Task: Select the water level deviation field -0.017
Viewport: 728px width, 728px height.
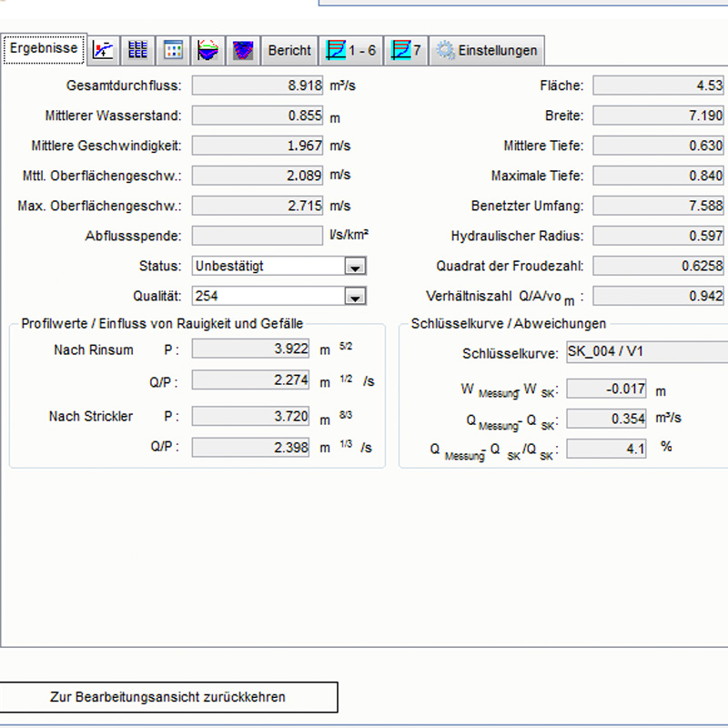Action: [606, 389]
